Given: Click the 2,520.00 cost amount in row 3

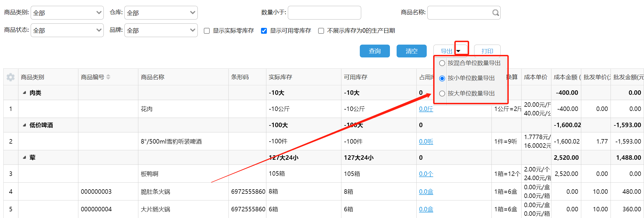Looking at the screenshot, I should (566, 174).
